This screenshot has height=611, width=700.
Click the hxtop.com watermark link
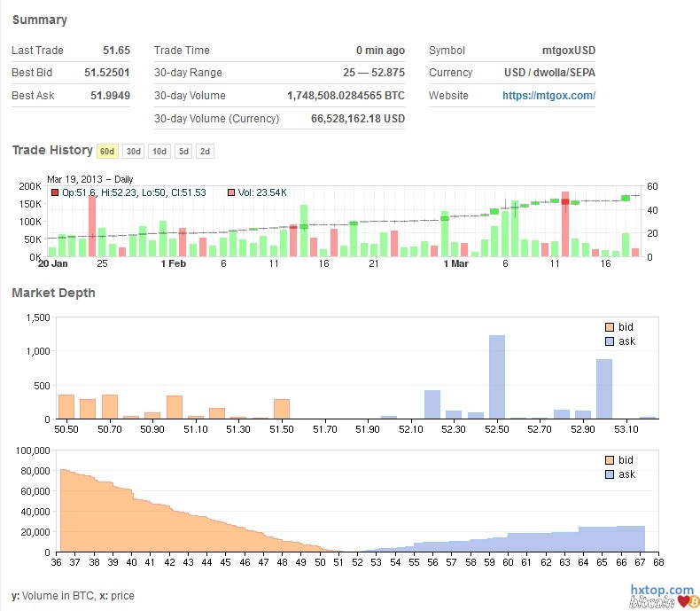(661, 590)
